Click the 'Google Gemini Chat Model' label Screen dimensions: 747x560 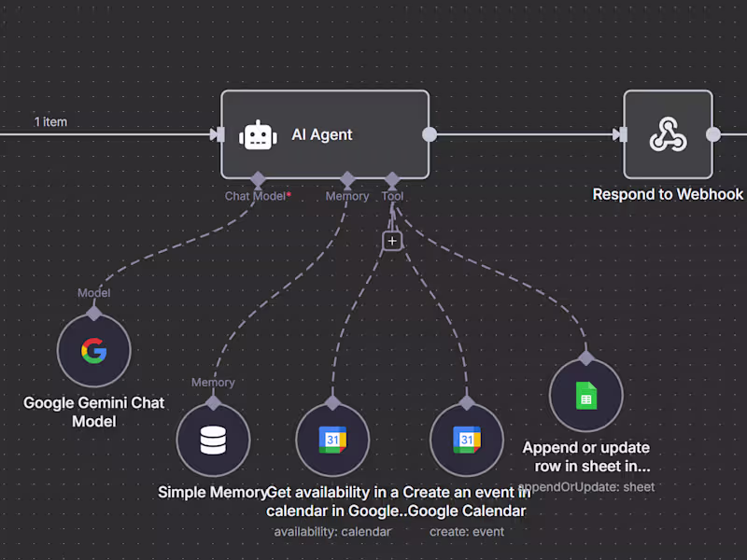pos(94,412)
